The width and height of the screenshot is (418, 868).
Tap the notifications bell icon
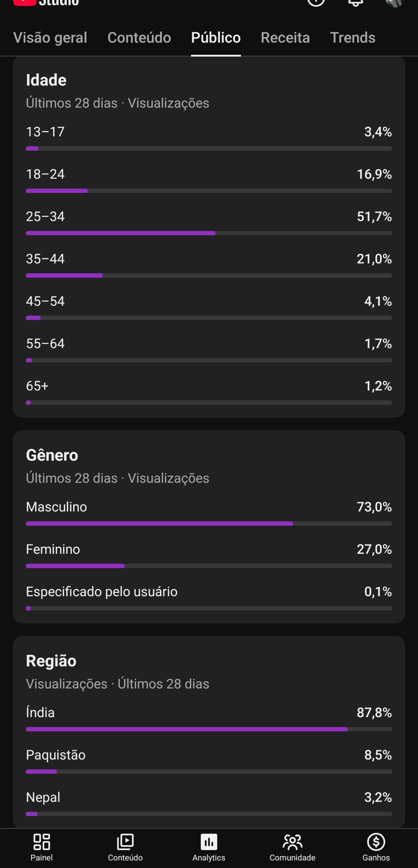click(356, 3)
